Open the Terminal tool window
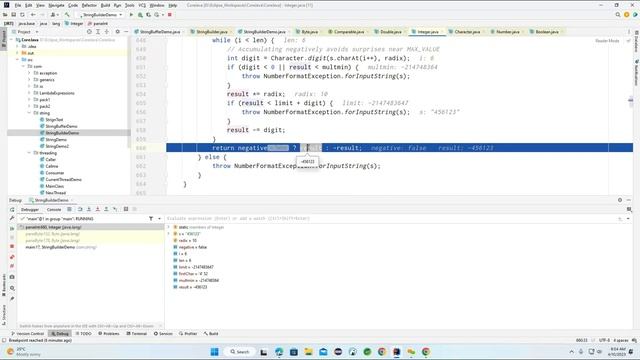Screen dimensions: 640x360 coord(136,333)
